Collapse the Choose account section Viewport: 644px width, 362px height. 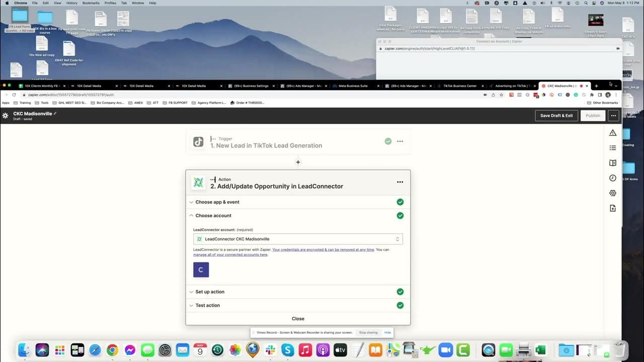[298, 216]
